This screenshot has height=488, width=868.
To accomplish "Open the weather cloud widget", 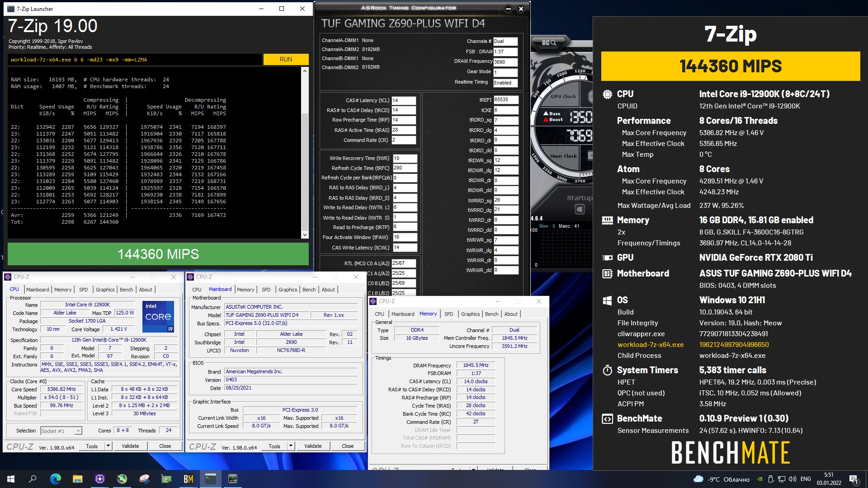I will pos(722,479).
